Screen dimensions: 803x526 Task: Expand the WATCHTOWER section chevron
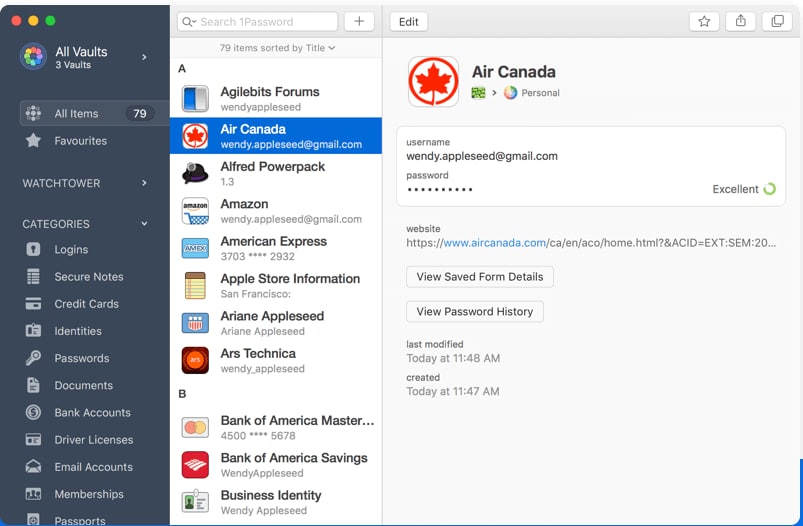[x=144, y=183]
